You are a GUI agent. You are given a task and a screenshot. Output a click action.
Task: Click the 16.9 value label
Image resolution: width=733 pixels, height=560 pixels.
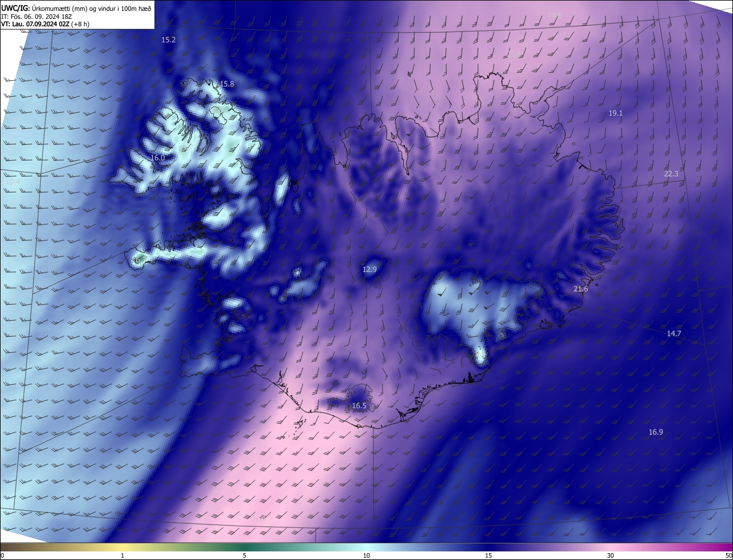click(656, 432)
